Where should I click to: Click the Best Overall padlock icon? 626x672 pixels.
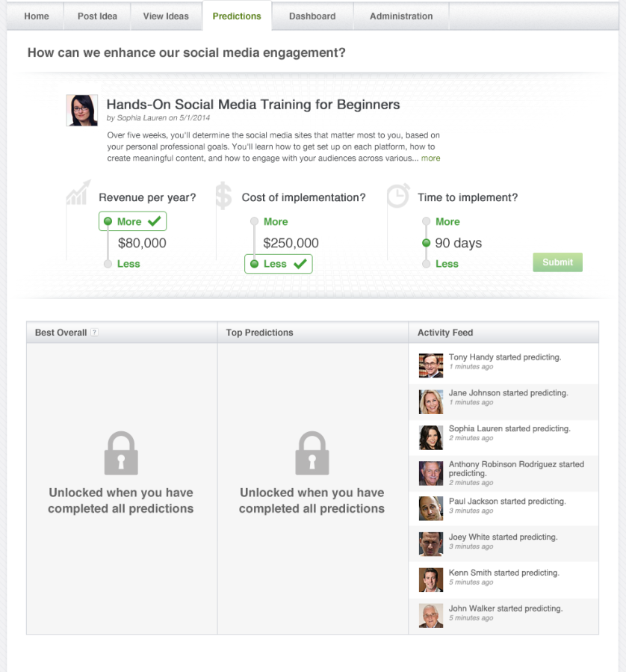click(x=121, y=454)
